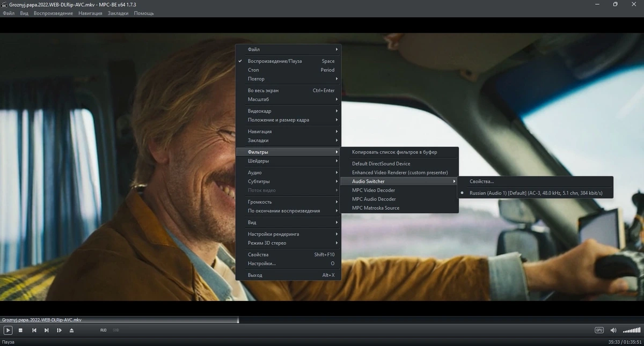Expand Навигация submenu in the context menu

288,131
